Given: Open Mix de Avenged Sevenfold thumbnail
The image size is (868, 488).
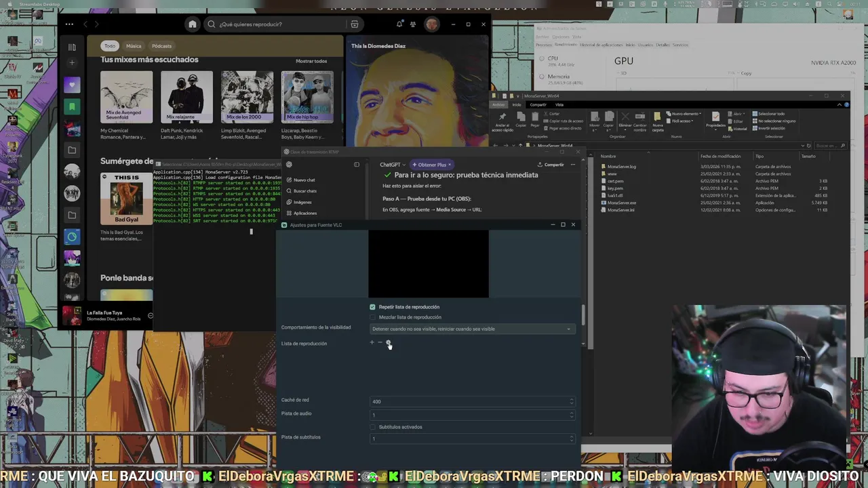Looking at the screenshot, I should point(126,97).
